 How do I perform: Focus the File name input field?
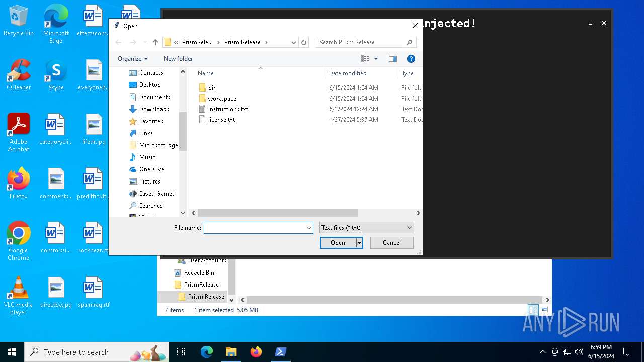click(254, 228)
